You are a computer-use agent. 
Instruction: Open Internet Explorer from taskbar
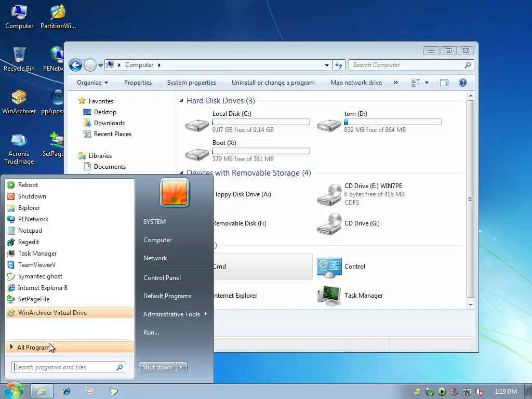pyautogui.click(x=66, y=391)
